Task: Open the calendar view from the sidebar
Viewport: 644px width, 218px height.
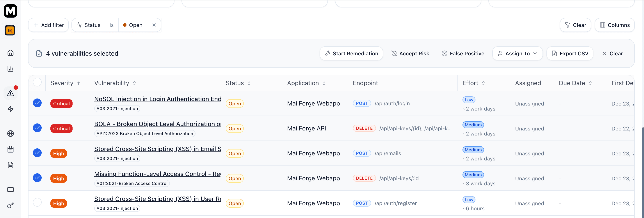Action: click(10, 149)
